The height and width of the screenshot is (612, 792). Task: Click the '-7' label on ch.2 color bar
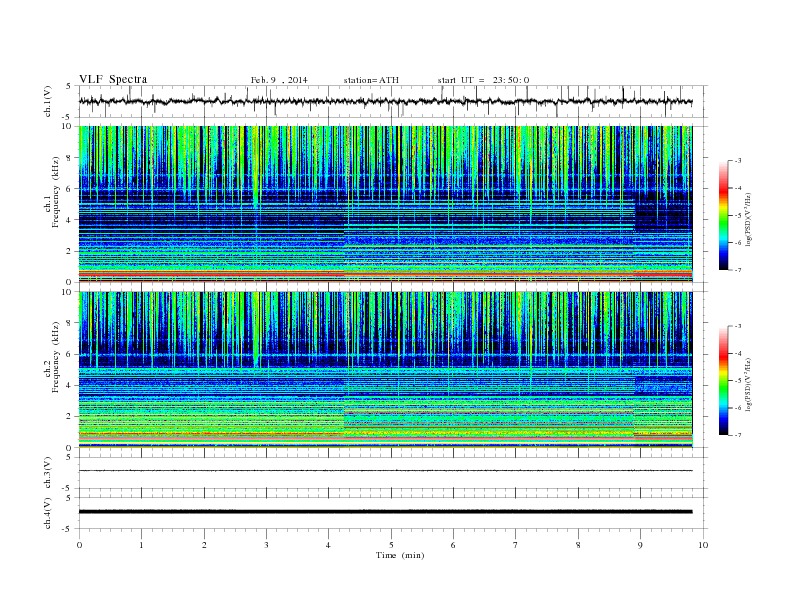pyautogui.click(x=738, y=435)
